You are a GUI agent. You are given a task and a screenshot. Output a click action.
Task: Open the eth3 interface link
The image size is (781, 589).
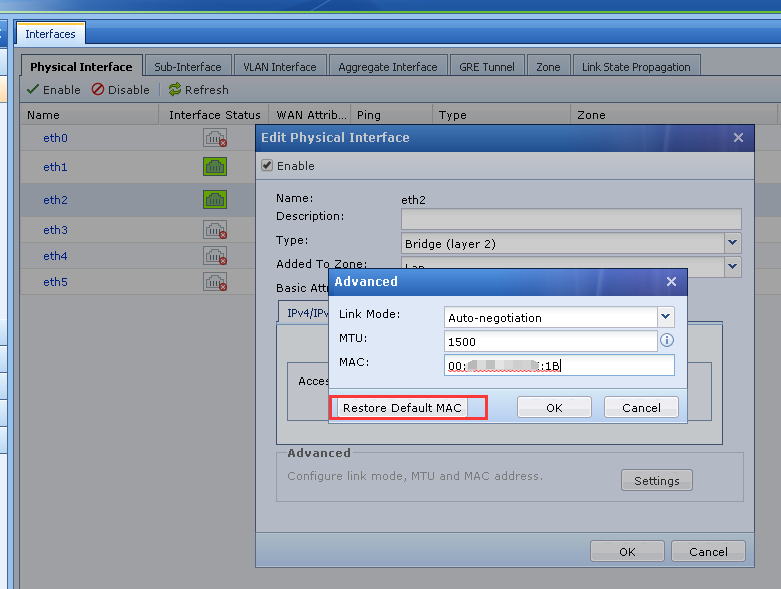[x=55, y=230]
